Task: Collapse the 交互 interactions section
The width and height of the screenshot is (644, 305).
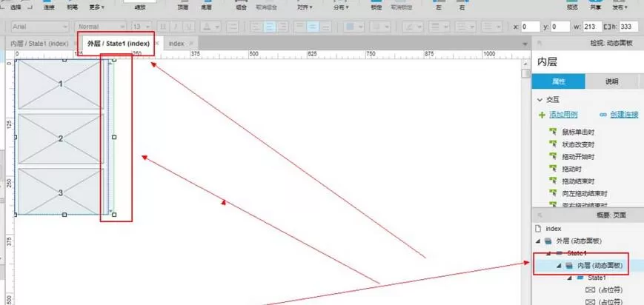Action: (x=540, y=100)
